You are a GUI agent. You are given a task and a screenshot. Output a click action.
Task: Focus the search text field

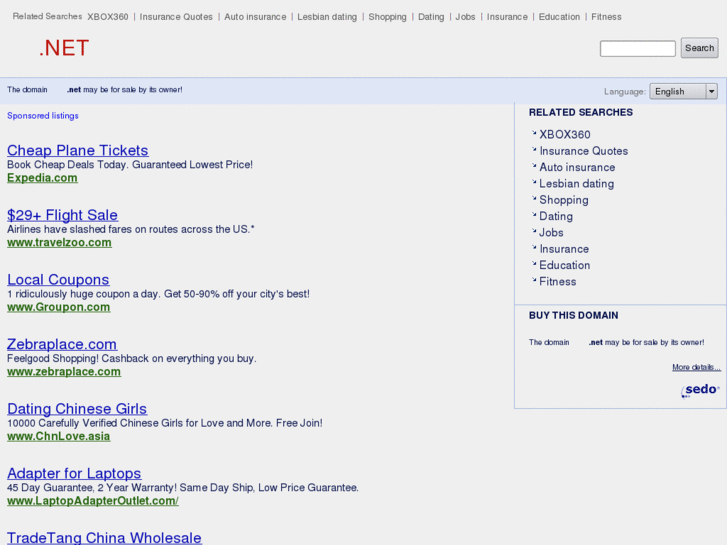(638, 48)
